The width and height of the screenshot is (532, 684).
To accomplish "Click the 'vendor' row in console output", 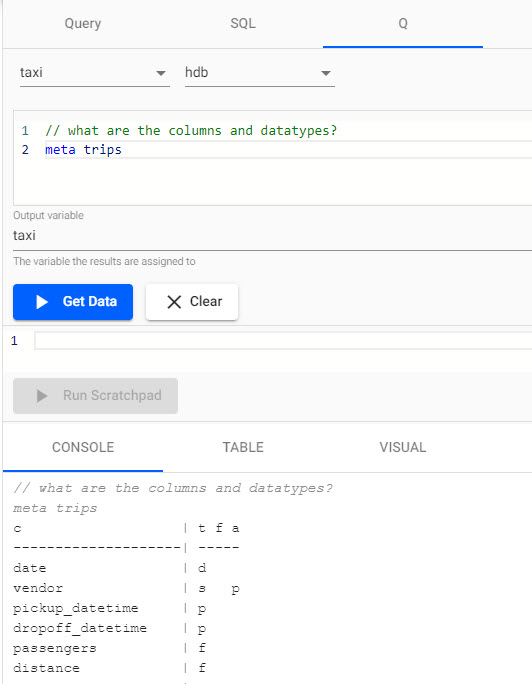I will click(x=126, y=588).
